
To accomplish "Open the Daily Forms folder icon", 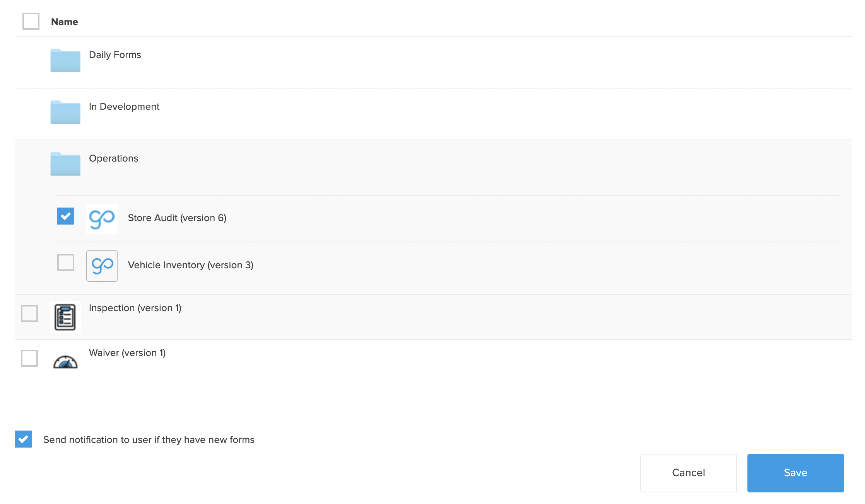I will 65,60.
